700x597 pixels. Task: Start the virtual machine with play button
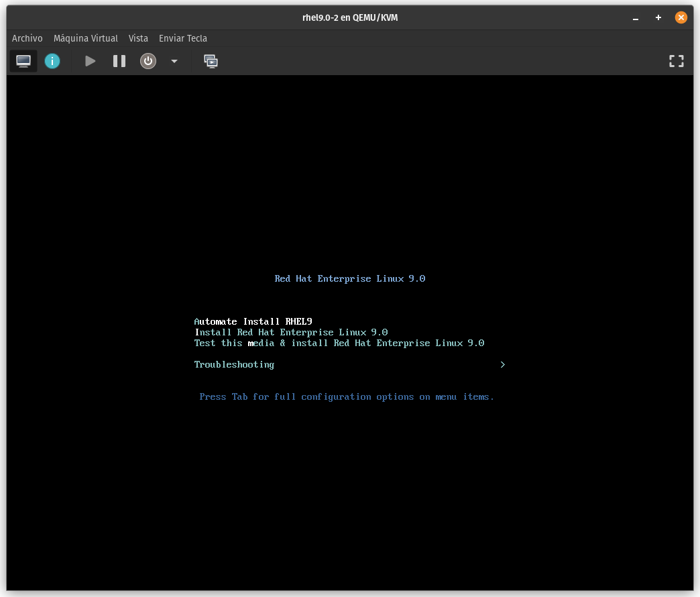[x=90, y=61]
